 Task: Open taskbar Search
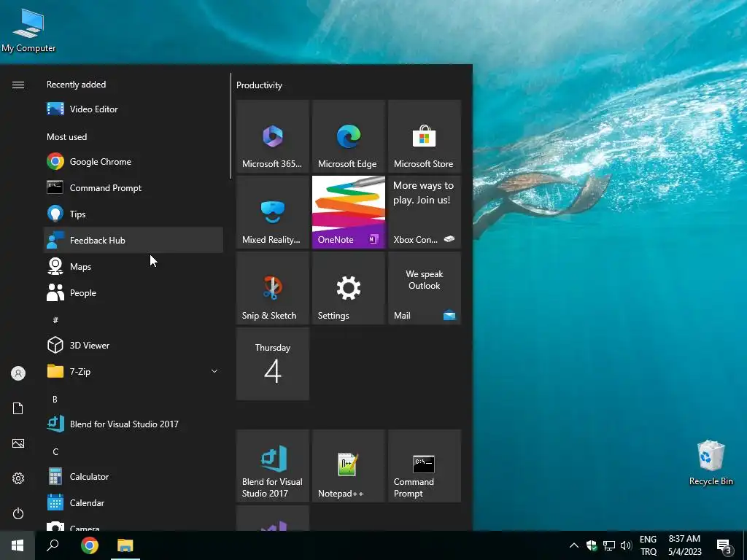53,545
